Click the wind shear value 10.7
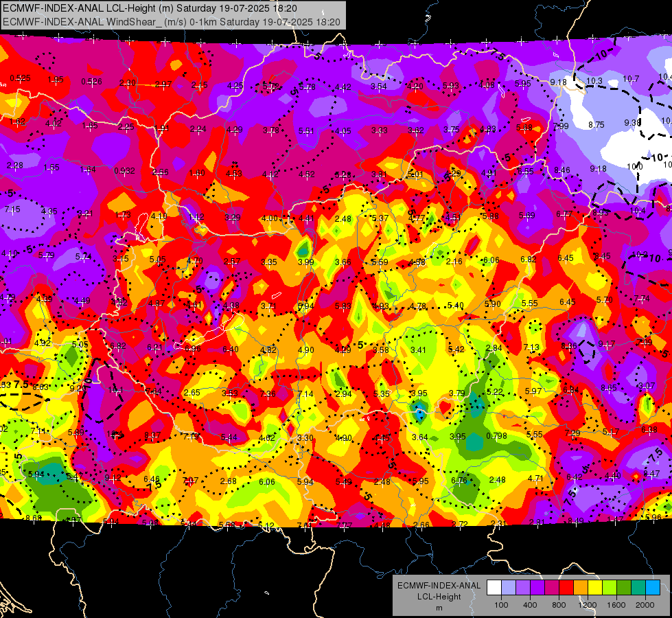 coord(631,78)
